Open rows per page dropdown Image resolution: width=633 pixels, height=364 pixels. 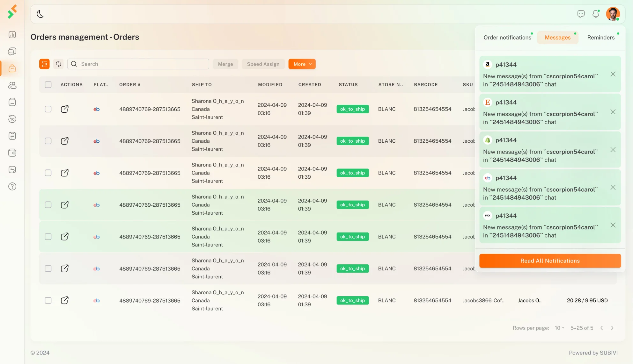coord(559,328)
